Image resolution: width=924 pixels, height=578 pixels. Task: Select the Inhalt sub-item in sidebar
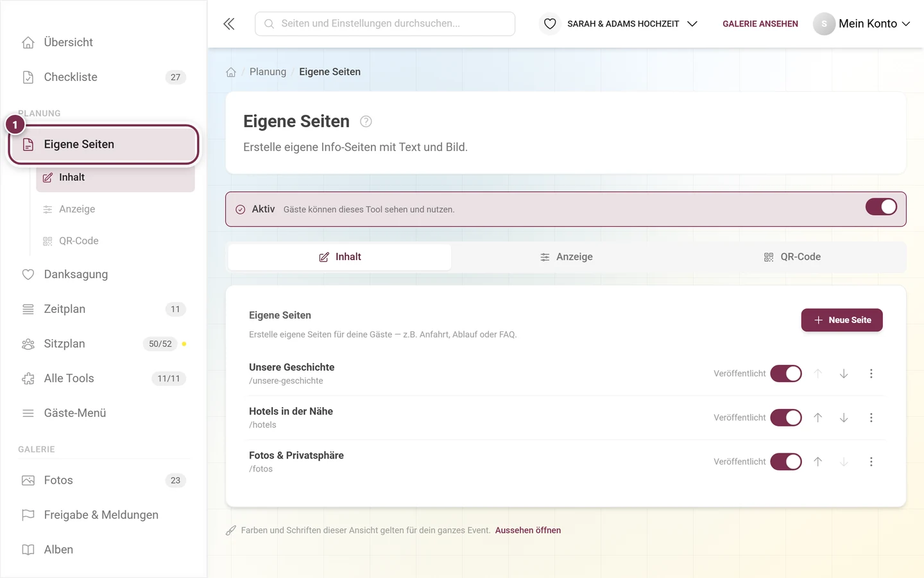click(x=116, y=177)
